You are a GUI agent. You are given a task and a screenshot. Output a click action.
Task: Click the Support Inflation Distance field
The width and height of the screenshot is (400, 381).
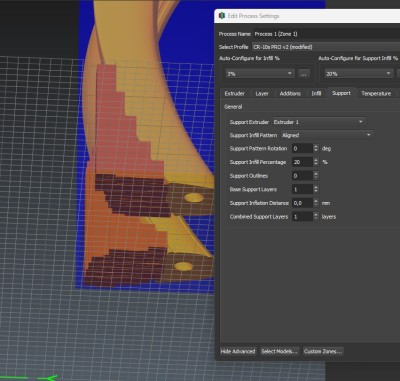click(303, 203)
